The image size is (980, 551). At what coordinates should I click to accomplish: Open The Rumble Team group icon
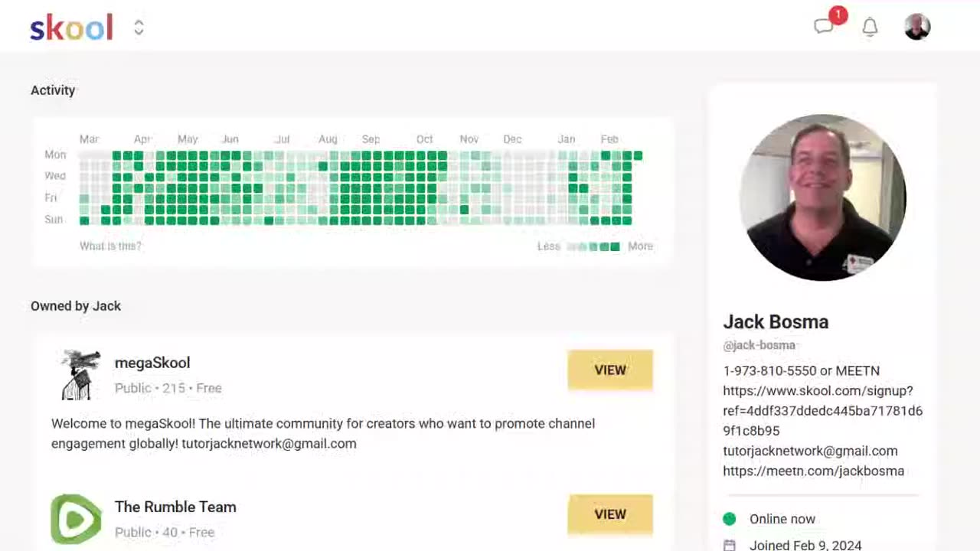pos(76,519)
